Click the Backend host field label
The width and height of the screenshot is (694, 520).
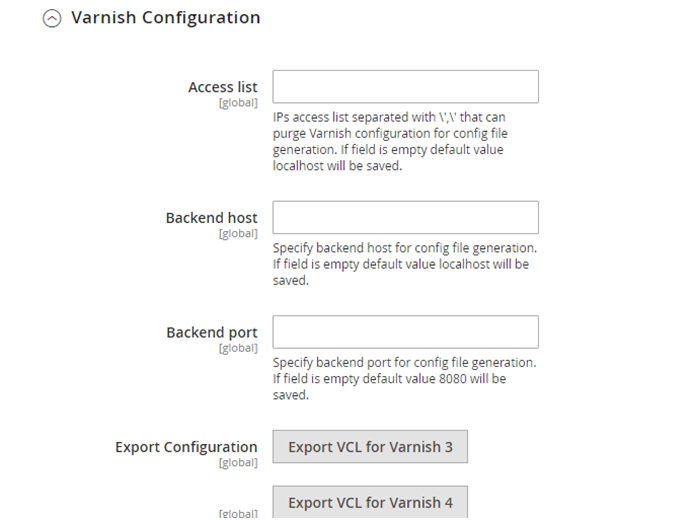[x=211, y=217]
